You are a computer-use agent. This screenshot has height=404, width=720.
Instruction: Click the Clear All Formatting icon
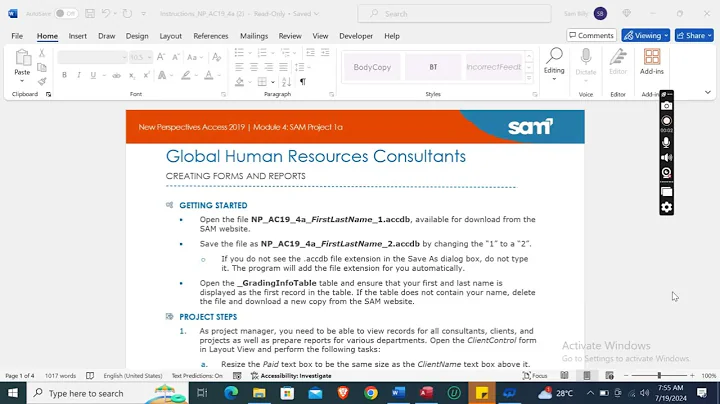pos(217,57)
